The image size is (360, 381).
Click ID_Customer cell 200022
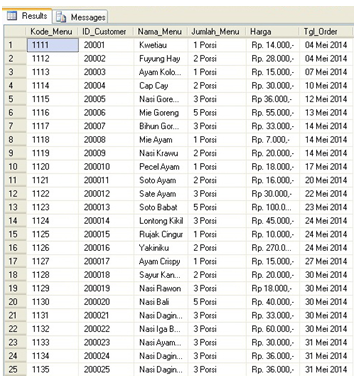coord(106,329)
